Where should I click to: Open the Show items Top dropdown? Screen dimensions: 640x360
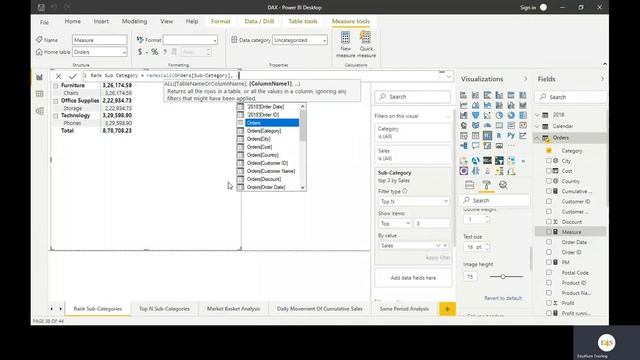coord(395,224)
